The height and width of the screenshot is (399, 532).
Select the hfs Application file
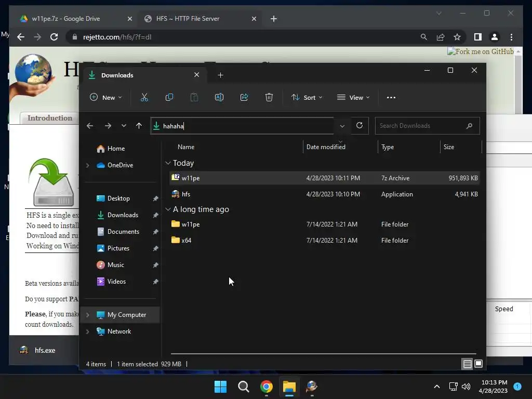(324, 194)
